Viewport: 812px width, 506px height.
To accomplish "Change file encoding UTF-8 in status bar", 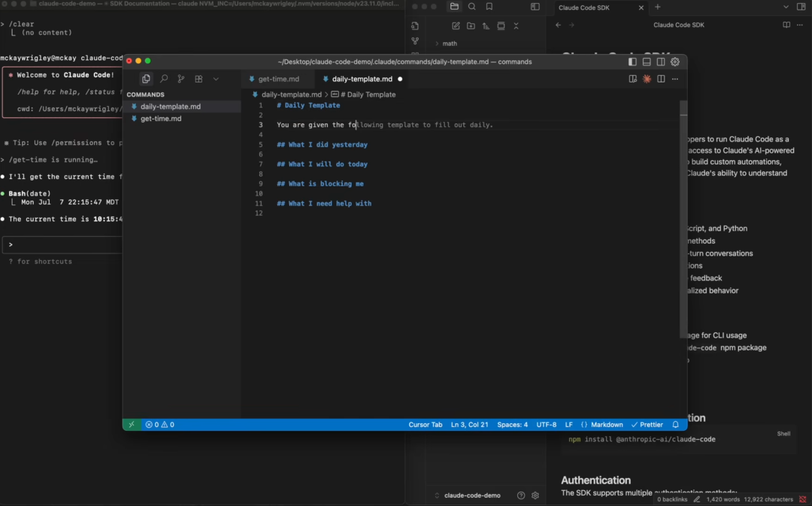I will [547, 424].
